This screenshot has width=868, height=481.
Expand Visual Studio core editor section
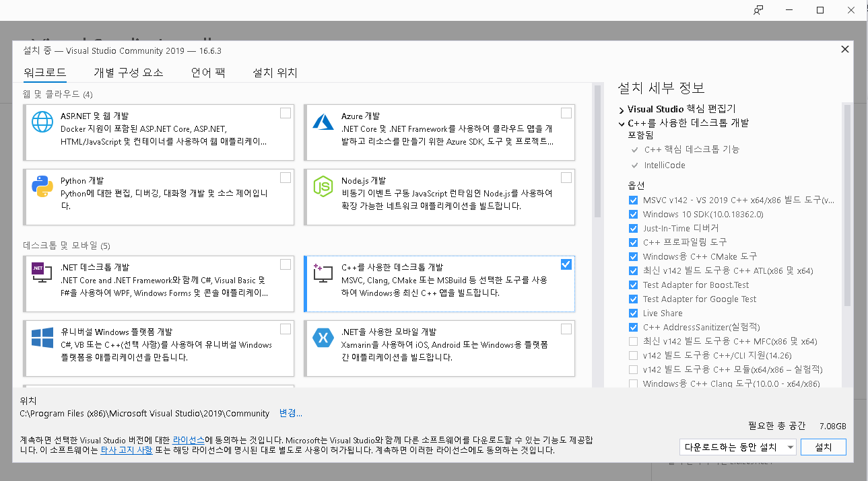[622, 109]
